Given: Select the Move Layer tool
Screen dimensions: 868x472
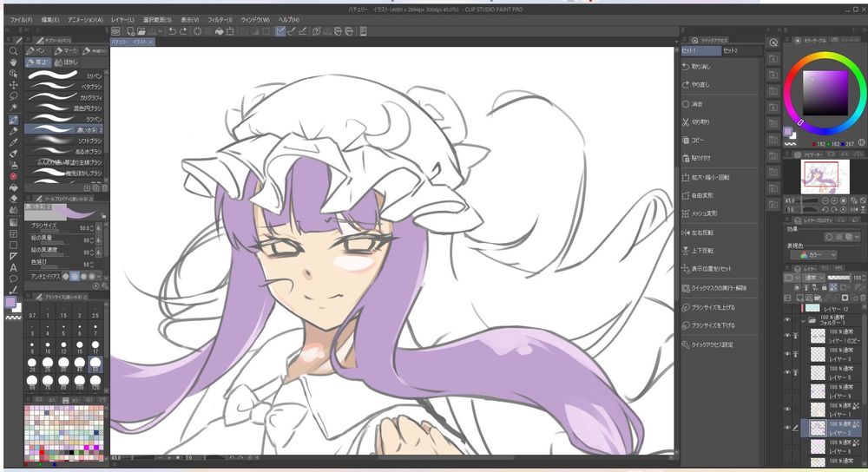Looking at the screenshot, I should (x=13, y=85).
